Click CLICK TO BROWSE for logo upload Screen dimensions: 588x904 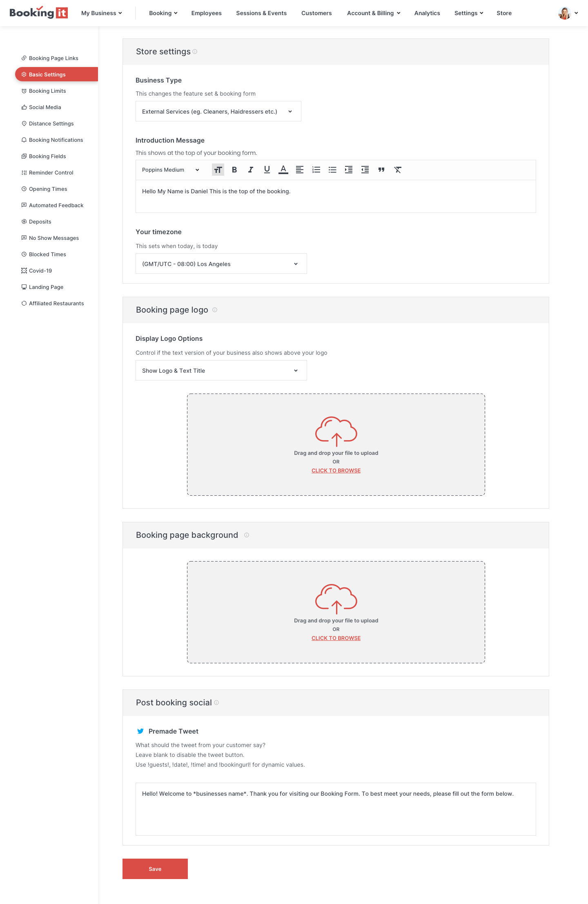tap(336, 470)
